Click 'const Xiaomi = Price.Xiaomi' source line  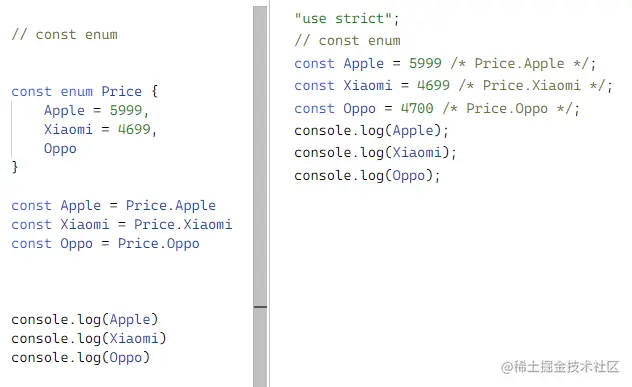122,225
